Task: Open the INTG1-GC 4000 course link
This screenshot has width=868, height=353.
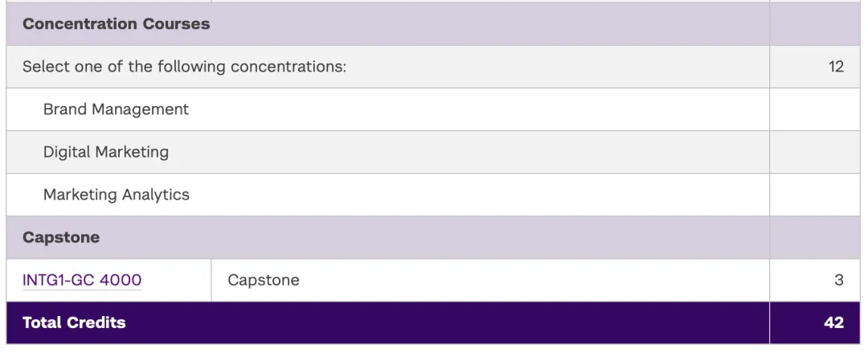Action: pos(82,280)
